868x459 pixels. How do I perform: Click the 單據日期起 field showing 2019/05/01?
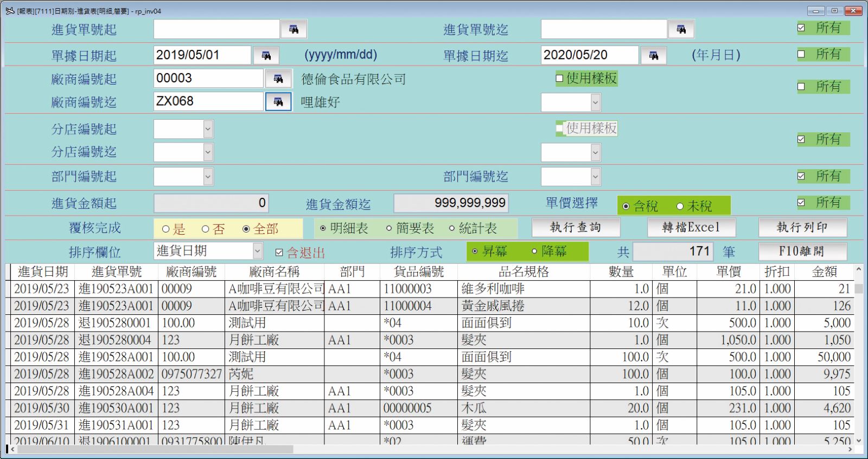202,55
